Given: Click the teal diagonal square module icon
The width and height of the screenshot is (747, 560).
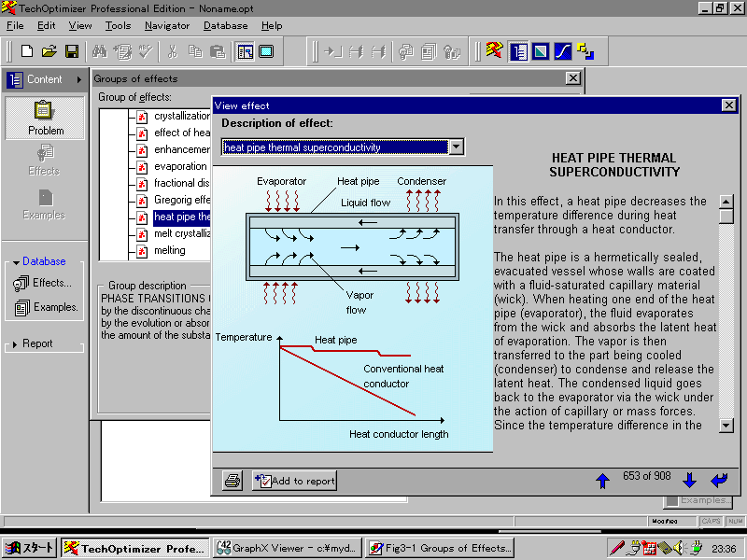Looking at the screenshot, I should click(x=541, y=51).
